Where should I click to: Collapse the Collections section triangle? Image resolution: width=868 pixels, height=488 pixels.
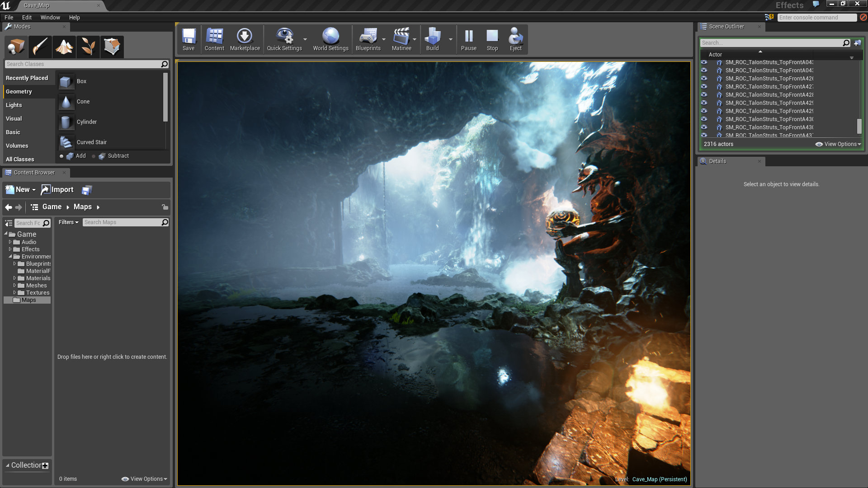(x=7, y=465)
